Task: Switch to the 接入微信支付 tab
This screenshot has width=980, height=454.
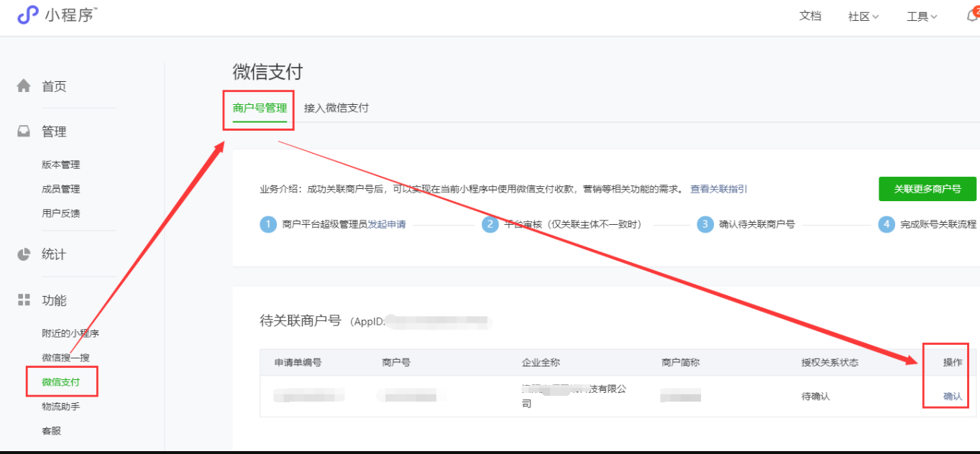Action: coord(336,108)
